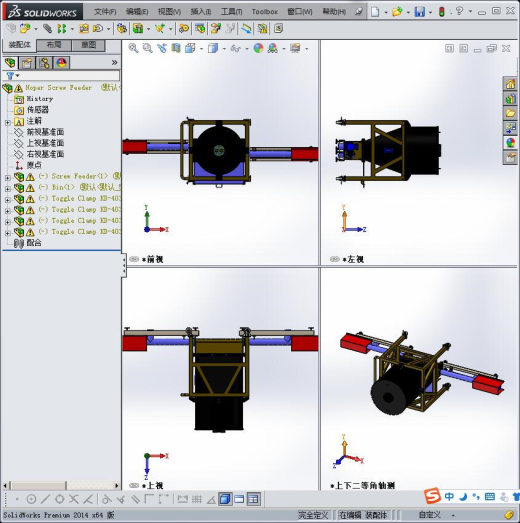
Task: Click the Section View icon
Action: point(176,48)
